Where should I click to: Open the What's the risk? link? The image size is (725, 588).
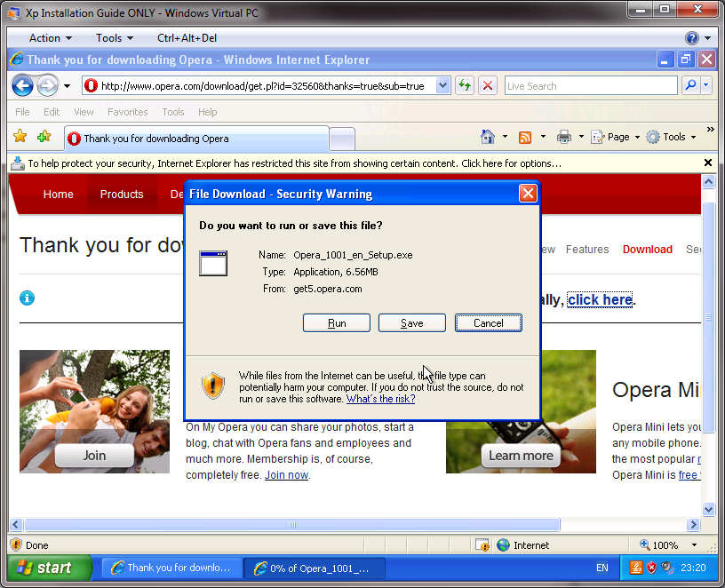[x=380, y=399]
